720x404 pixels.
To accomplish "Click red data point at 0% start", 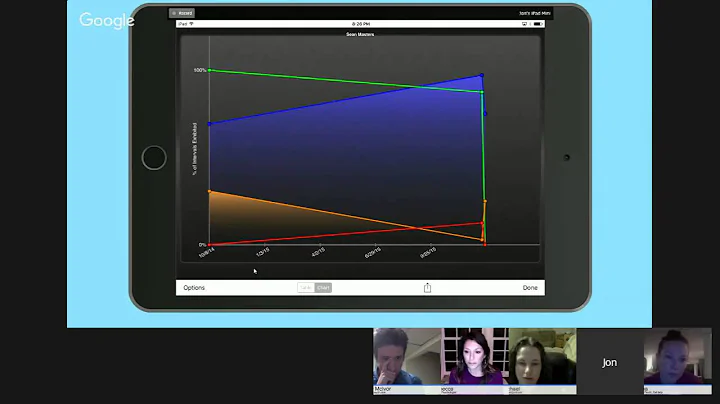I will [x=210, y=245].
